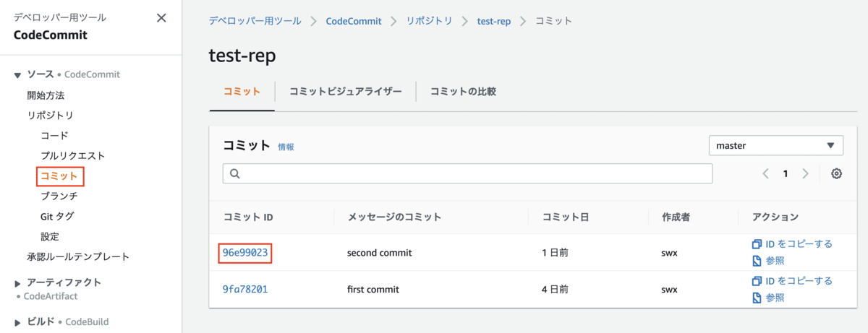Open the master branch dropdown
This screenshot has width=868, height=333.
coord(775,145)
